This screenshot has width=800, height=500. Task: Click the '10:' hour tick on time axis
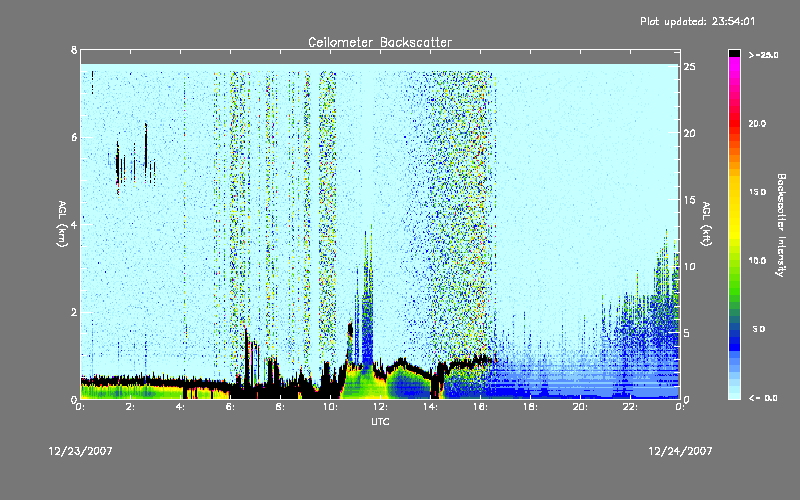click(331, 407)
